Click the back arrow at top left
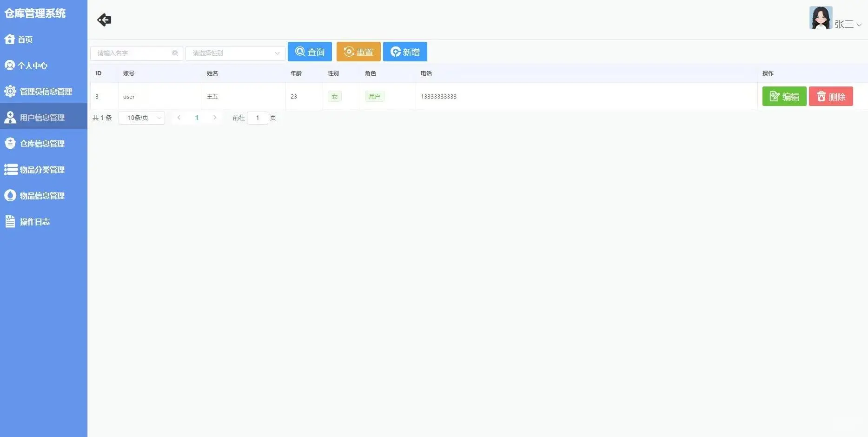 104,20
